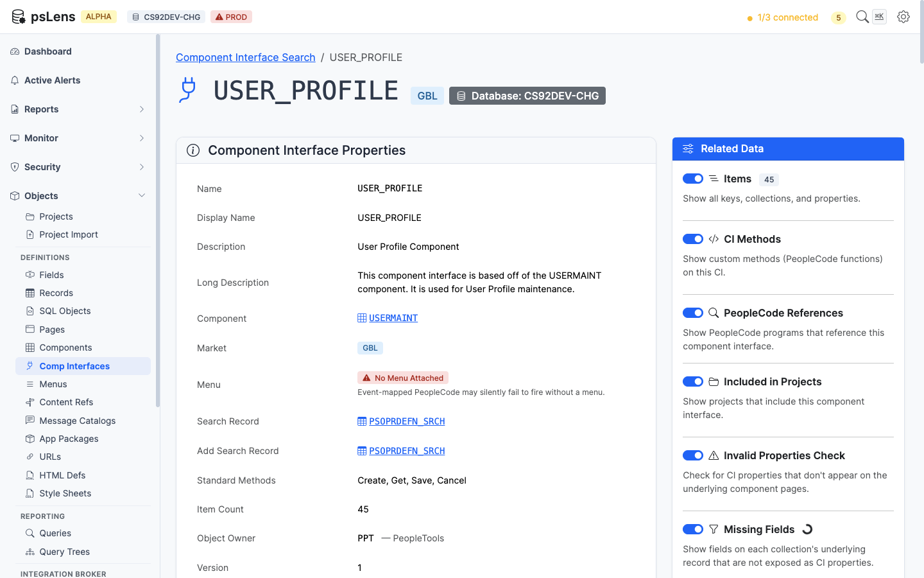Click the Reports document icon

pos(15,109)
